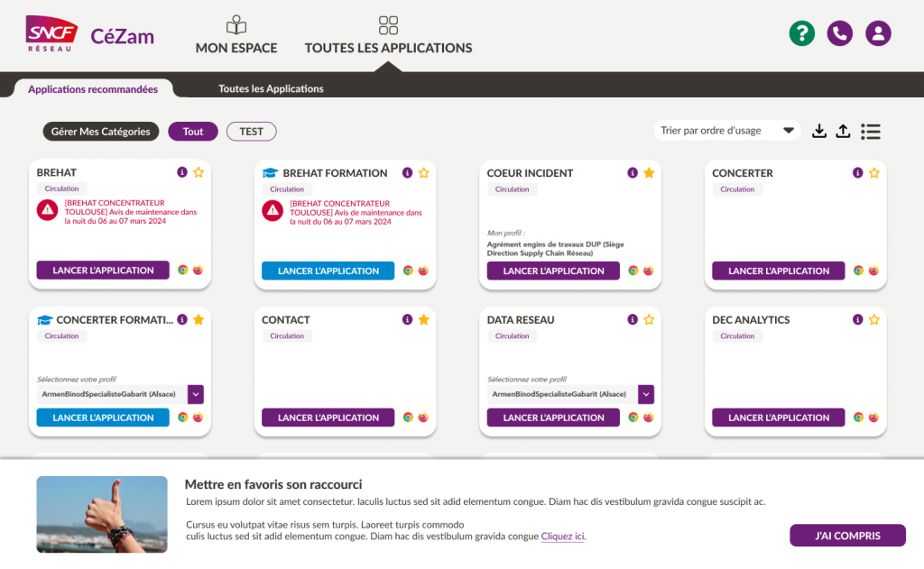Toggle favorite star on DATA RESEAU
Image resolution: width=924 pixels, height=569 pixels.
tap(649, 319)
